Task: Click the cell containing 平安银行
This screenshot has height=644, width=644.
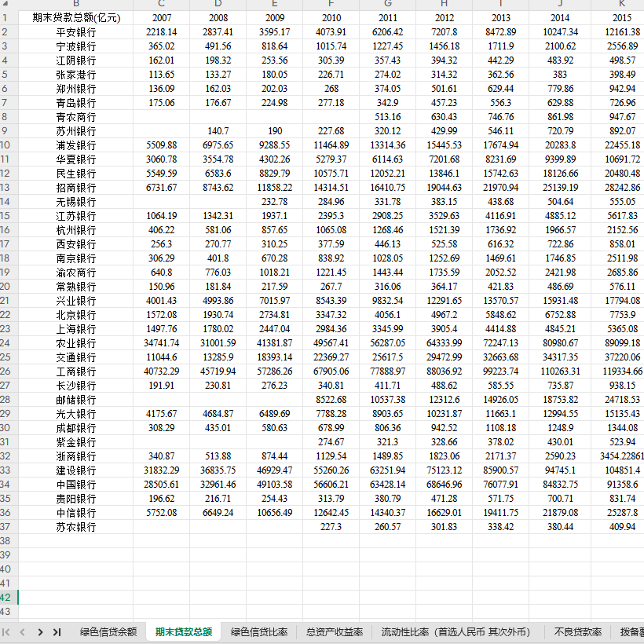Action: (75, 31)
